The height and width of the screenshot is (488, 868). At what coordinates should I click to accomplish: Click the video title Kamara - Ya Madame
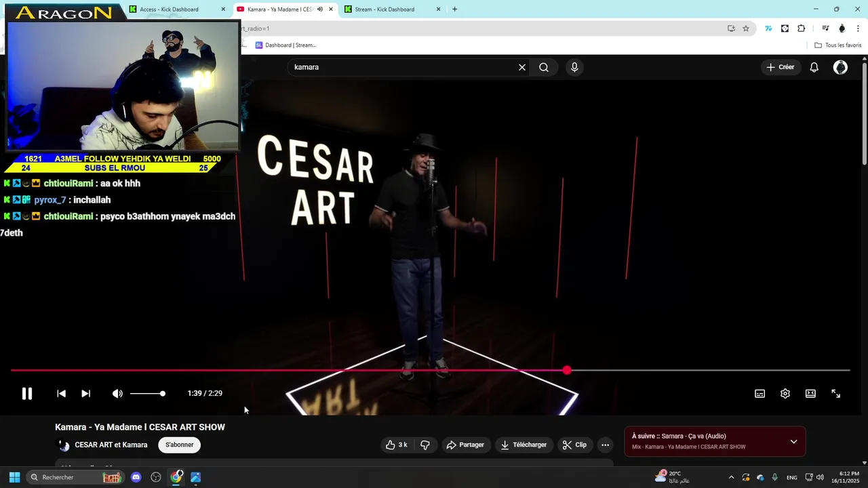click(x=140, y=427)
